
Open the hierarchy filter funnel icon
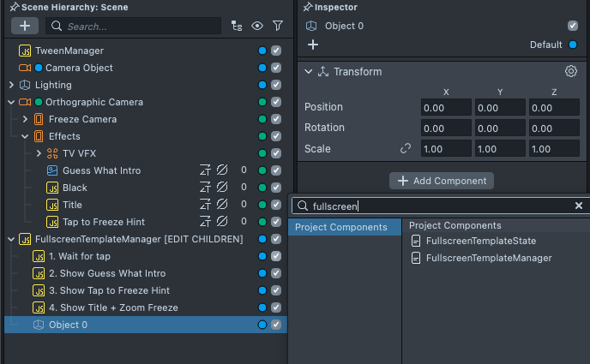click(x=277, y=27)
